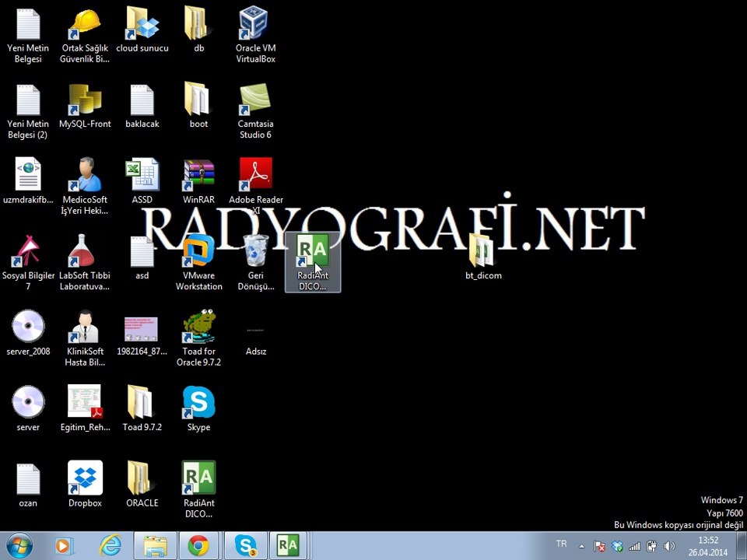Launch Windows Media Player from taskbar
Screen dimensions: 747x560
pyautogui.click(x=63, y=546)
